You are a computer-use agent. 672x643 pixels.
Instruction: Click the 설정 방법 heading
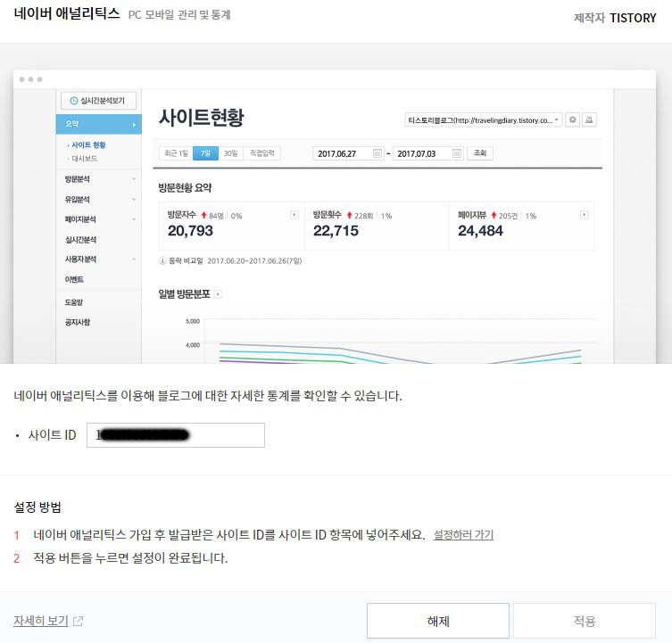37,507
